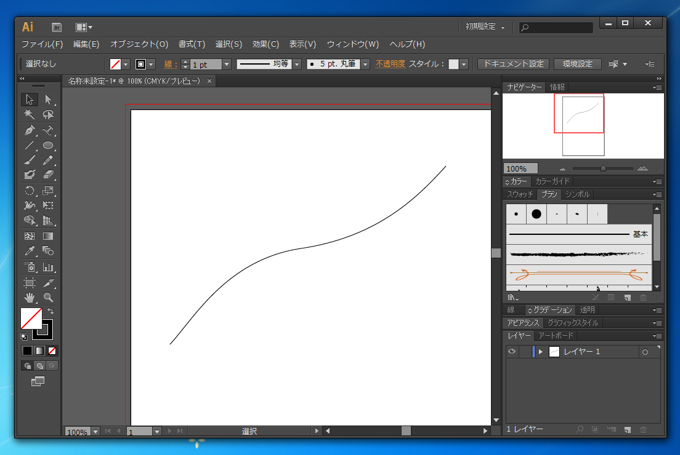Image resolution: width=680 pixels, height=455 pixels.
Task: Choose the Blob Brush tool
Action: (x=29, y=175)
